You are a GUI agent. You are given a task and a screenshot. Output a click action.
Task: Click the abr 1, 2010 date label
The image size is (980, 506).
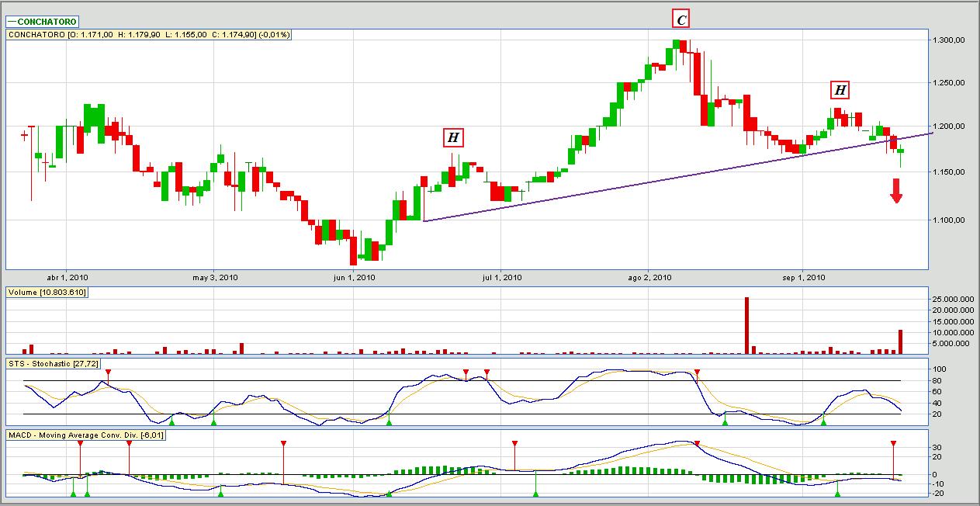point(67,277)
